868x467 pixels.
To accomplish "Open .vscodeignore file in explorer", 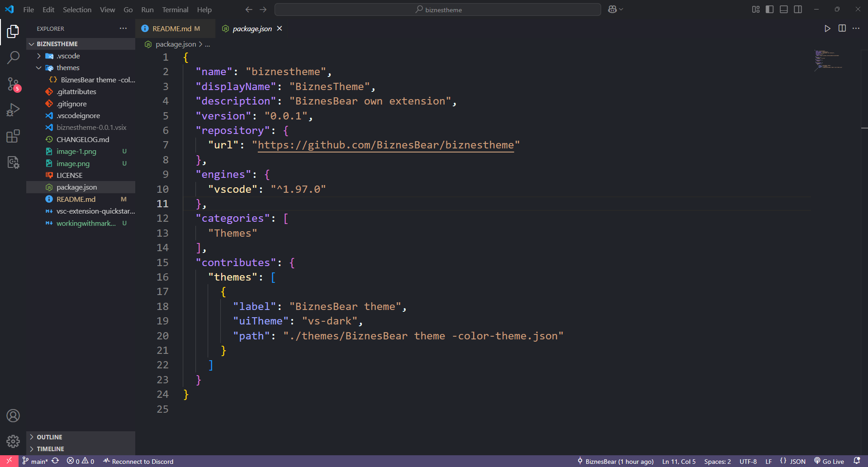I will click(x=81, y=116).
